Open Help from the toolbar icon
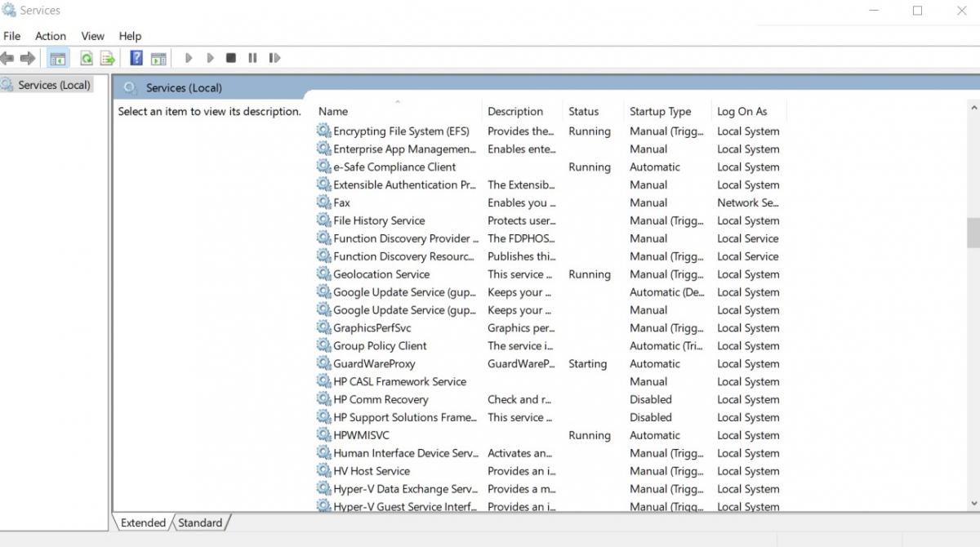This screenshot has width=980, height=547. click(x=136, y=58)
